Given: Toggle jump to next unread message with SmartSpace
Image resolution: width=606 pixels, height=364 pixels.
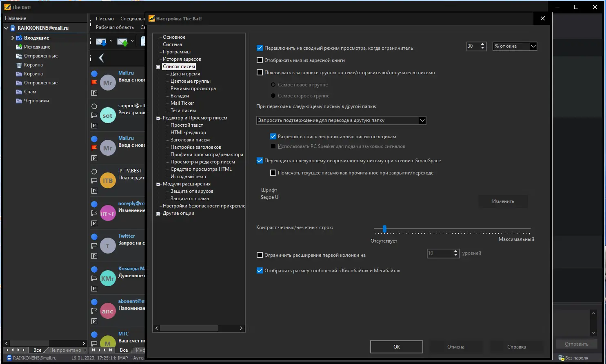Looking at the screenshot, I should tap(260, 161).
